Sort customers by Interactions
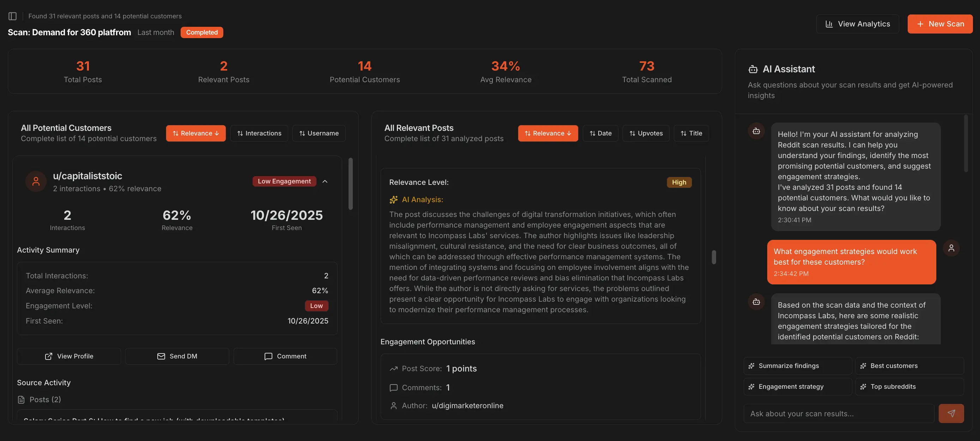 click(x=259, y=133)
